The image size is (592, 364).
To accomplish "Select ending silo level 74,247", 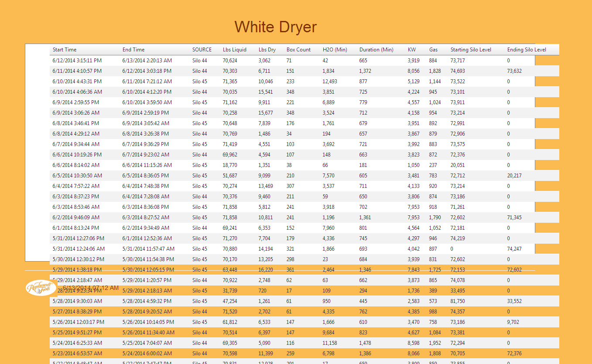I will pyautogui.click(x=514, y=249).
